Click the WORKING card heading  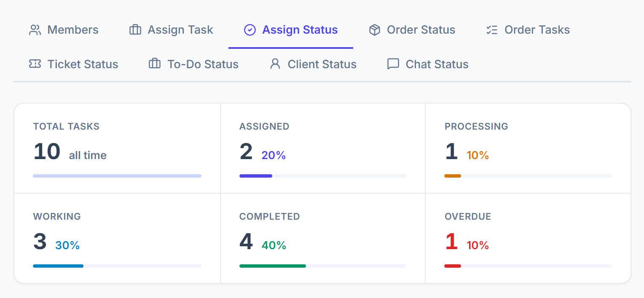[57, 216]
